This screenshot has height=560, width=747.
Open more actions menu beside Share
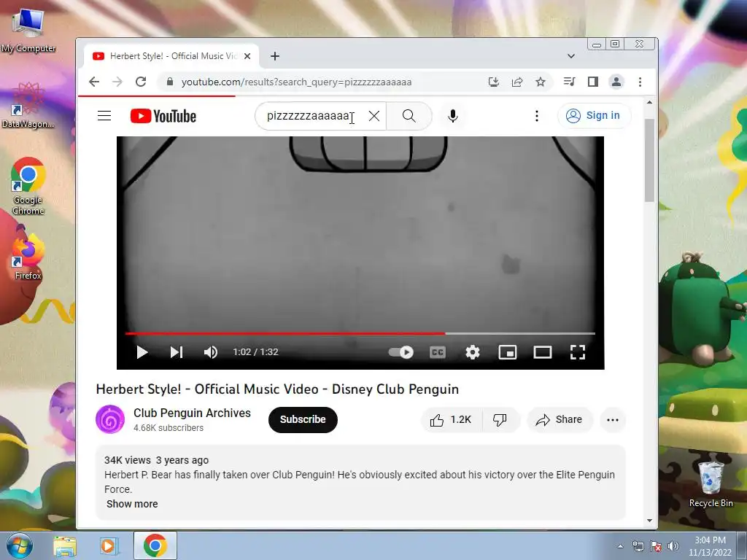pos(613,420)
